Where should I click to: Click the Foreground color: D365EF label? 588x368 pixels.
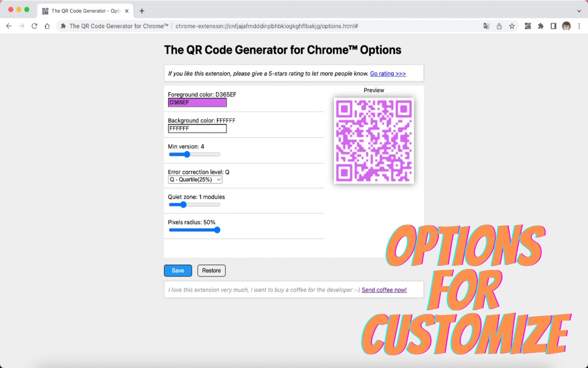202,94
